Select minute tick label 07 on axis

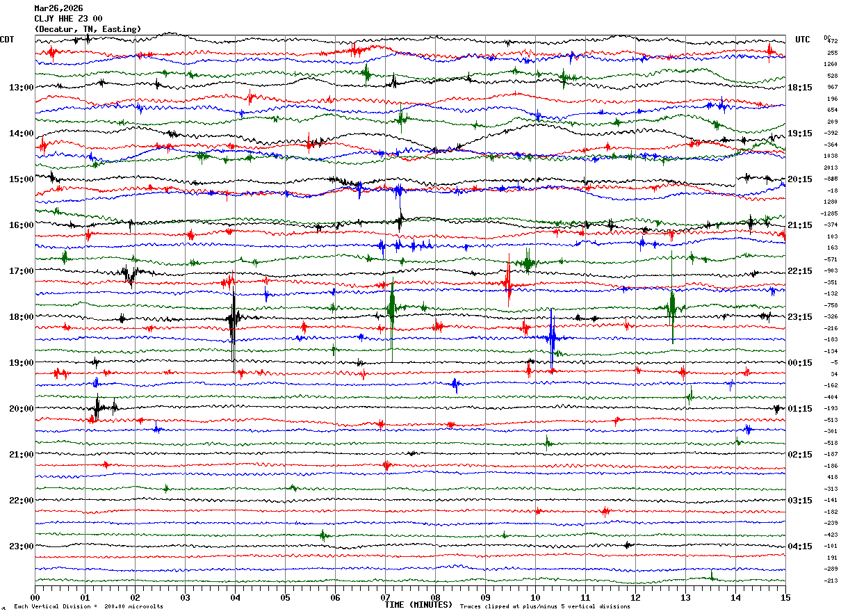[385, 597]
